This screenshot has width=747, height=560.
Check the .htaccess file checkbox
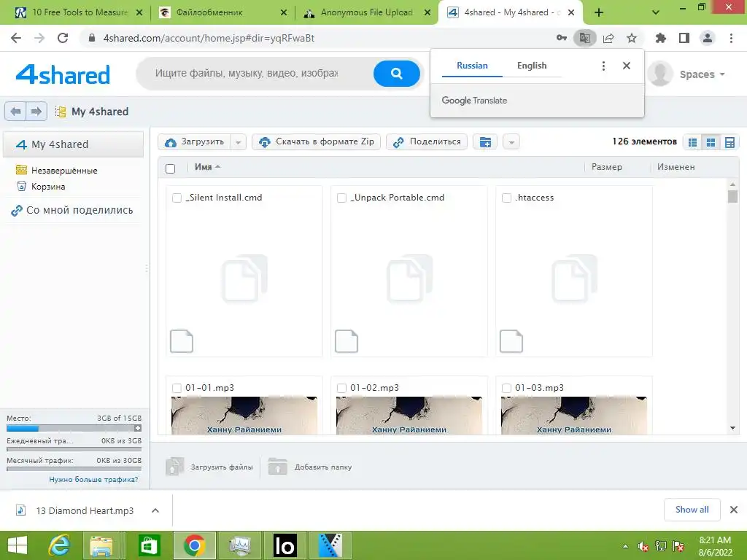(x=506, y=198)
